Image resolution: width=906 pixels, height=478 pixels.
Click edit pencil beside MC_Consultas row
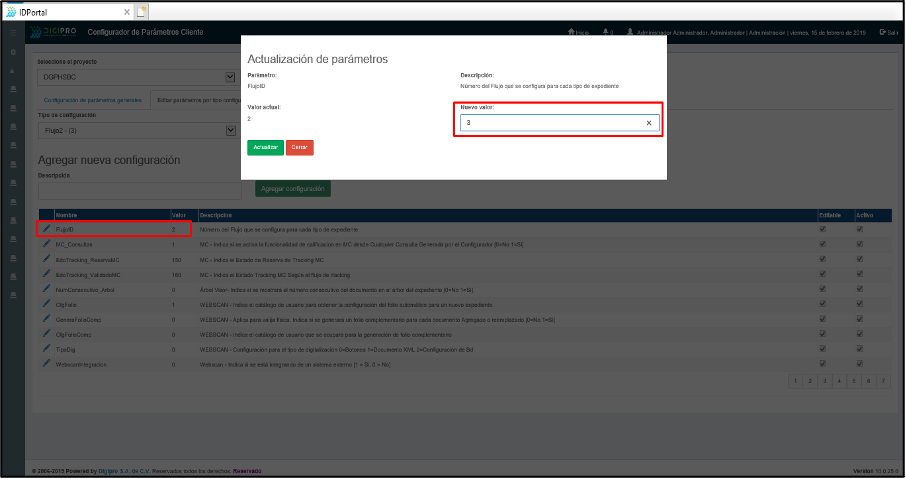(x=46, y=244)
